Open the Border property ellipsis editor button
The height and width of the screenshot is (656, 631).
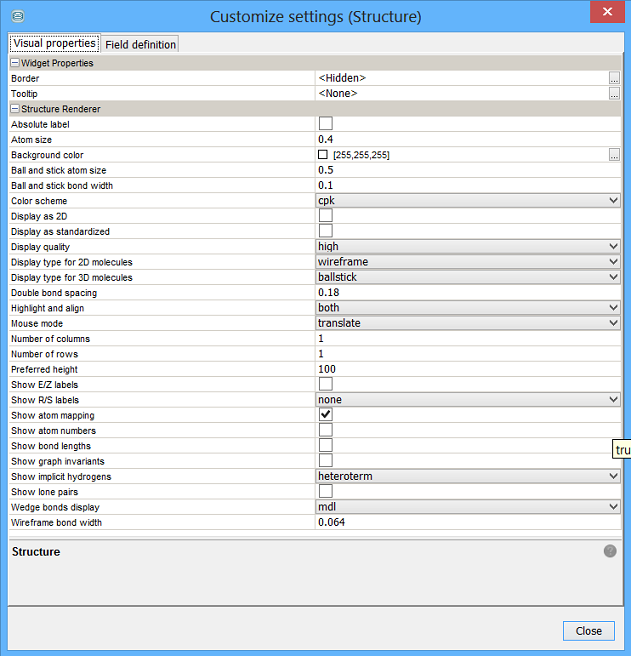click(x=614, y=78)
